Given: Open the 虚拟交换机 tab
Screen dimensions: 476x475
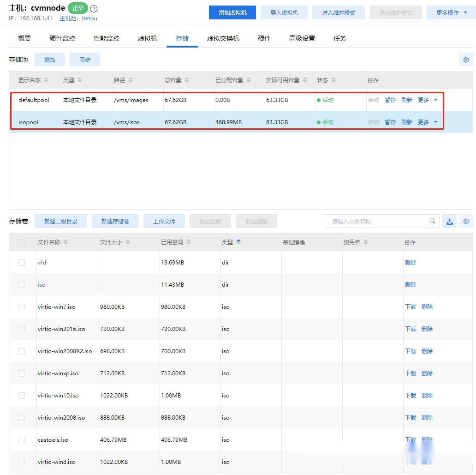Looking at the screenshot, I should 223,38.
